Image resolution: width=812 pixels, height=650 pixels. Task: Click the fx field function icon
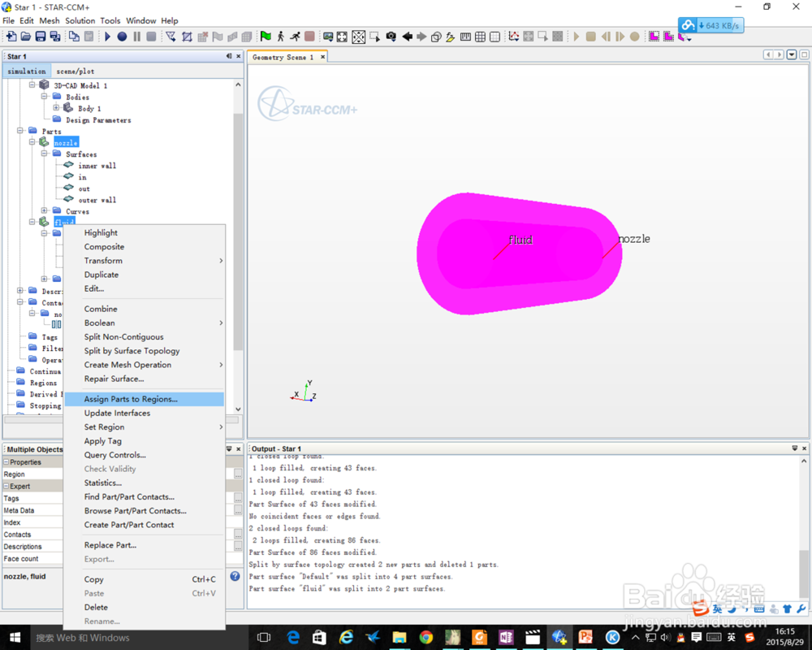click(450, 37)
